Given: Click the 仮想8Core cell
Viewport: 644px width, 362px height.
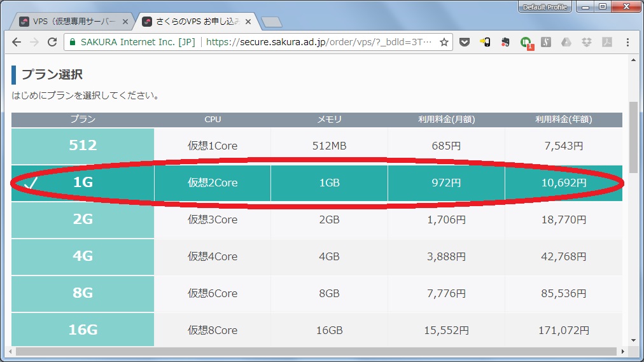Looking at the screenshot, I should click(213, 330).
